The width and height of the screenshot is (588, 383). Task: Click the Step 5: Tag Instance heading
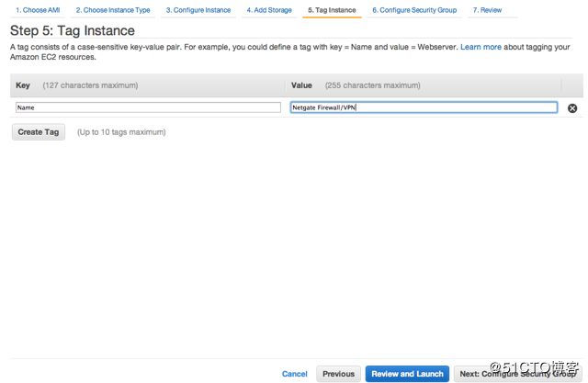pos(72,30)
